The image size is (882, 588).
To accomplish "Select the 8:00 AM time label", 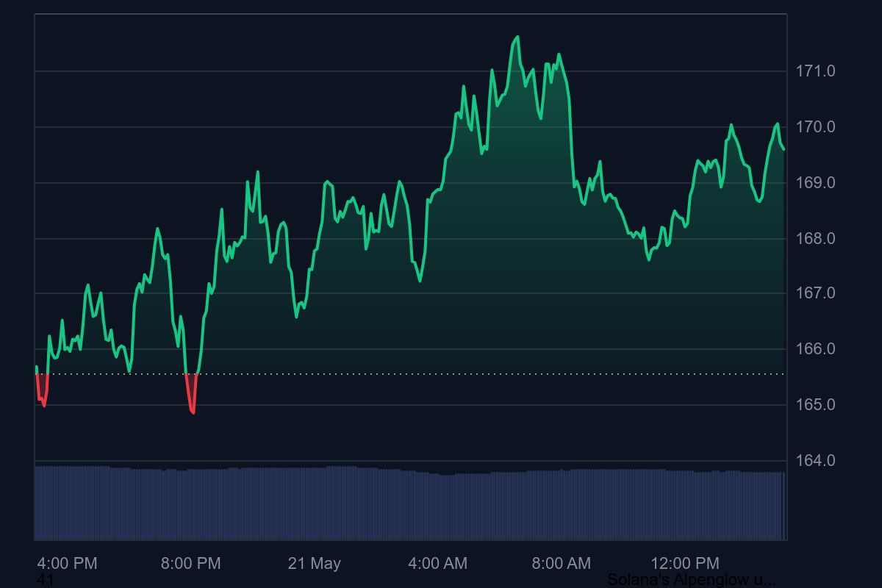I will click(561, 564).
